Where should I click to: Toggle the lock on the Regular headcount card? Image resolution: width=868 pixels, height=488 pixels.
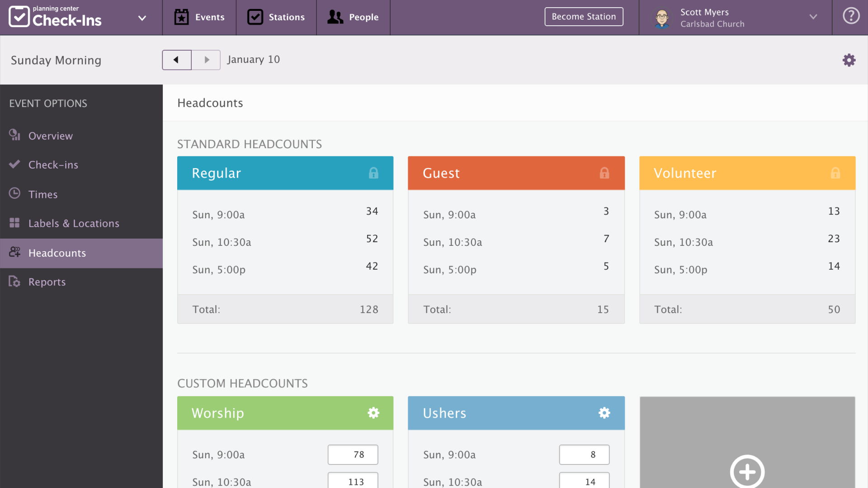pyautogui.click(x=373, y=173)
